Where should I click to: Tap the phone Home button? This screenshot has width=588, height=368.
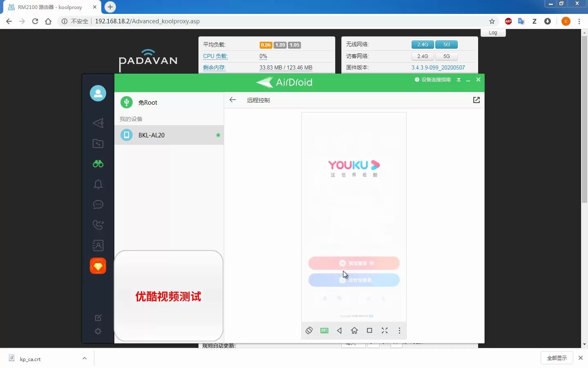(x=354, y=330)
